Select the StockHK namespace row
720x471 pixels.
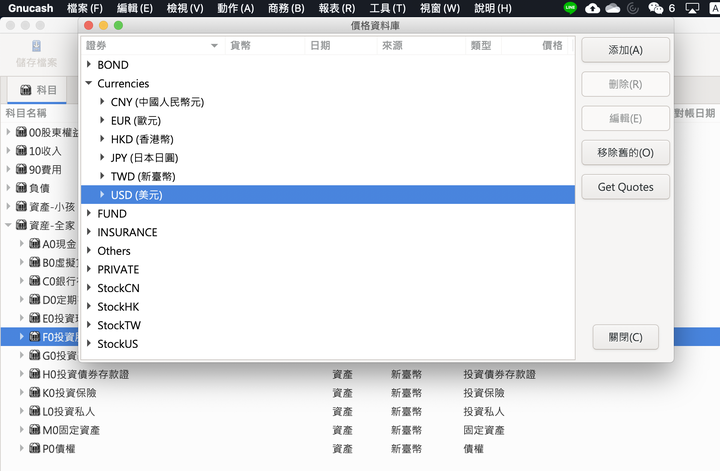tap(328, 306)
